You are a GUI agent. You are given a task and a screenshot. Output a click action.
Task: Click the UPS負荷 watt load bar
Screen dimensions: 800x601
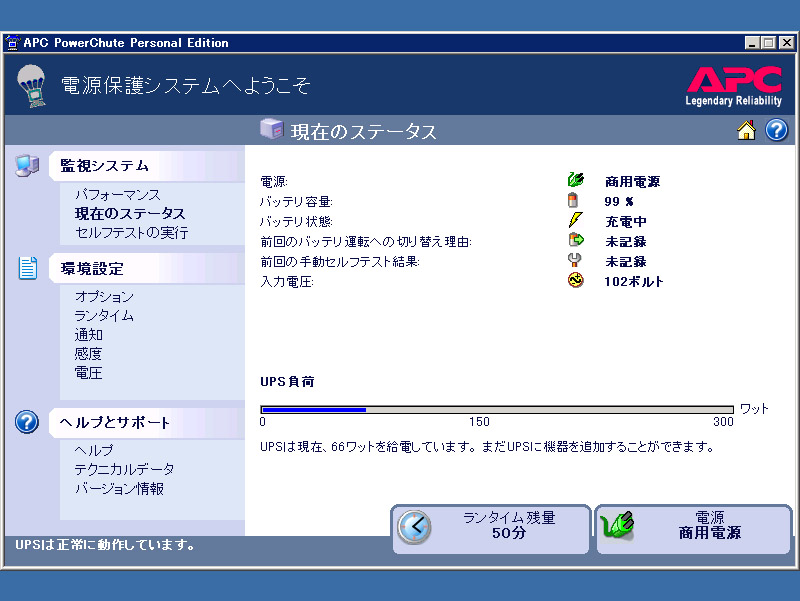coord(496,409)
